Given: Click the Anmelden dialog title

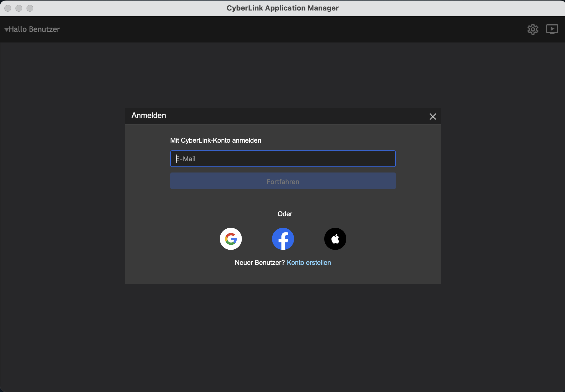Looking at the screenshot, I should 149,116.
